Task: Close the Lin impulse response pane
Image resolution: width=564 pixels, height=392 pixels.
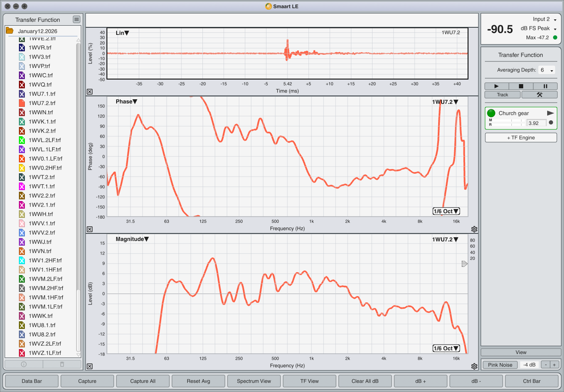Action: point(90,92)
